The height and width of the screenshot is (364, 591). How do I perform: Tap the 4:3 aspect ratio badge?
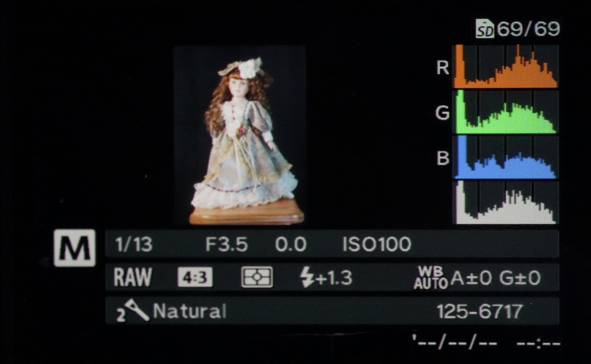195,277
